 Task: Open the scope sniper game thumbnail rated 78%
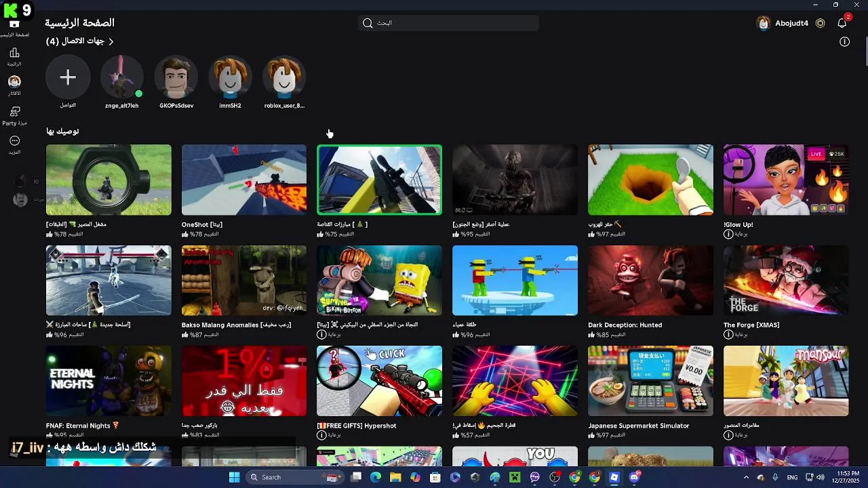(108, 180)
